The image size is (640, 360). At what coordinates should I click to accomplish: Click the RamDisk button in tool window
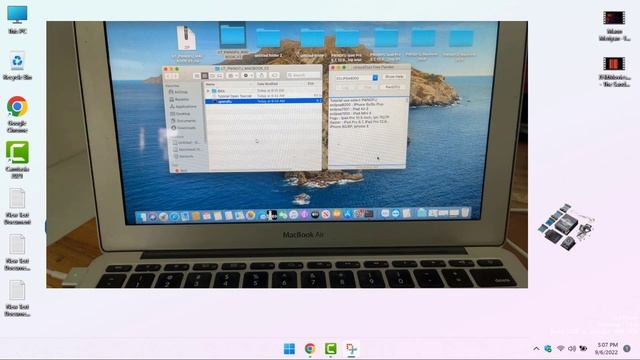click(x=392, y=87)
